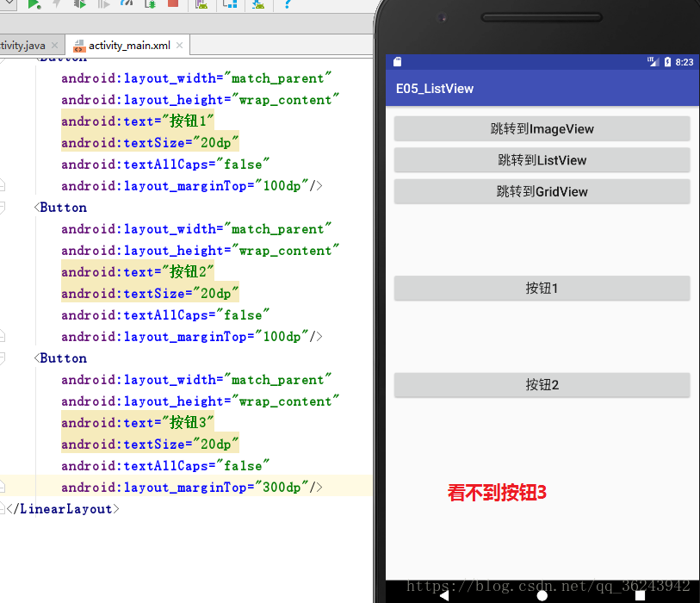
Task: Click textSize="20dp" attribute under 按钮3
Action: coord(150,444)
